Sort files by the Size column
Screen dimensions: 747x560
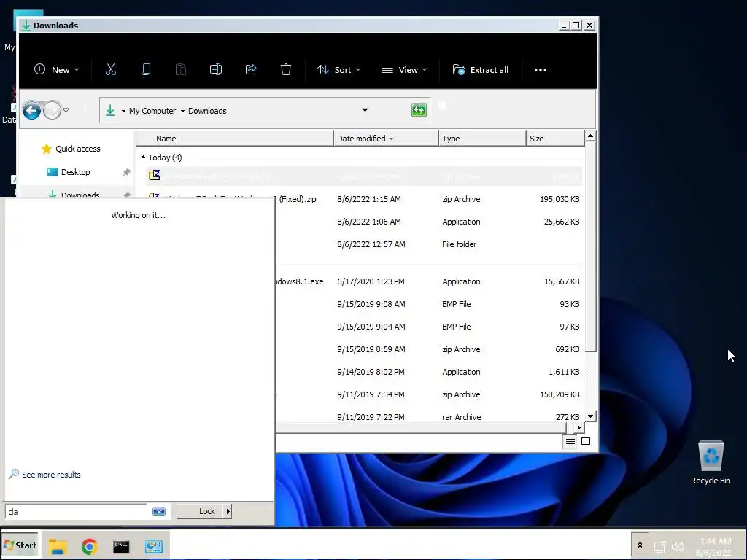[555, 139]
